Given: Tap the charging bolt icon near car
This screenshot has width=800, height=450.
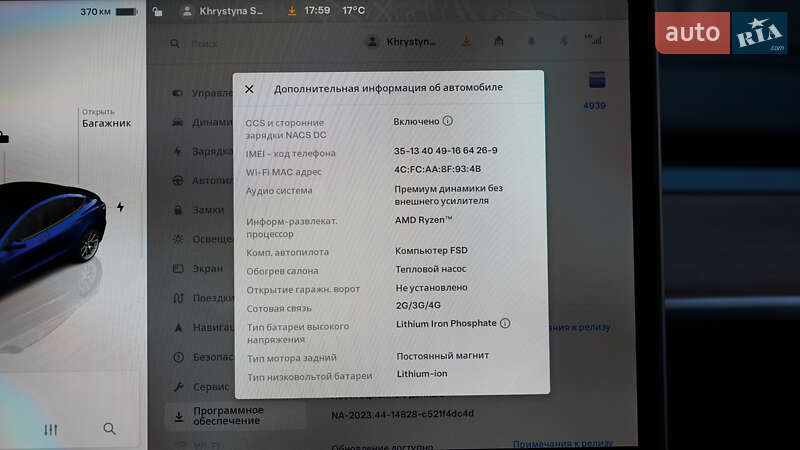Looking at the screenshot, I should [x=120, y=207].
